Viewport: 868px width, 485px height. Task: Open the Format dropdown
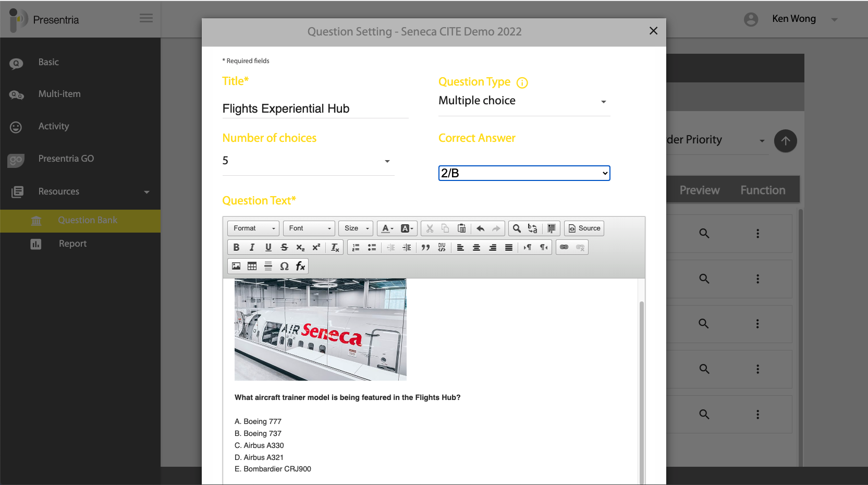pyautogui.click(x=253, y=228)
